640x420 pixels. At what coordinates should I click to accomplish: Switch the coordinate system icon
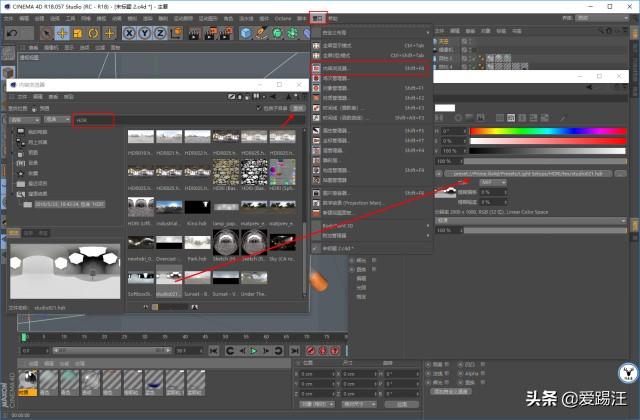click(x=176, y=33)
